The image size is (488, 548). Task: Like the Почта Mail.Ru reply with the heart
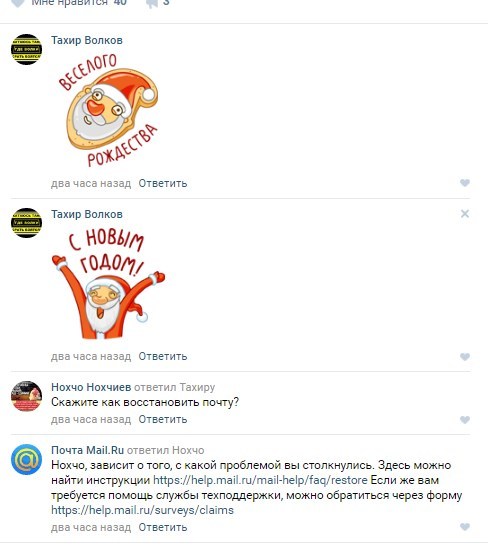click(465, 527)
